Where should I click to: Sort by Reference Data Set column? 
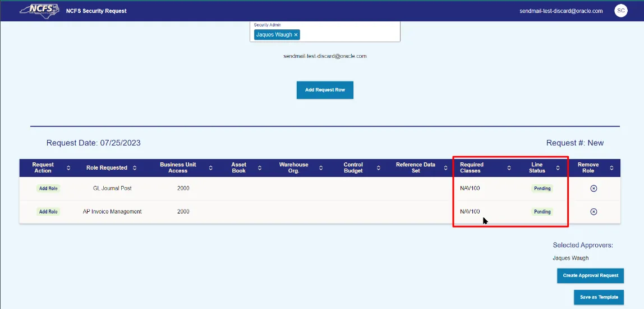click(x=445, y=168)
